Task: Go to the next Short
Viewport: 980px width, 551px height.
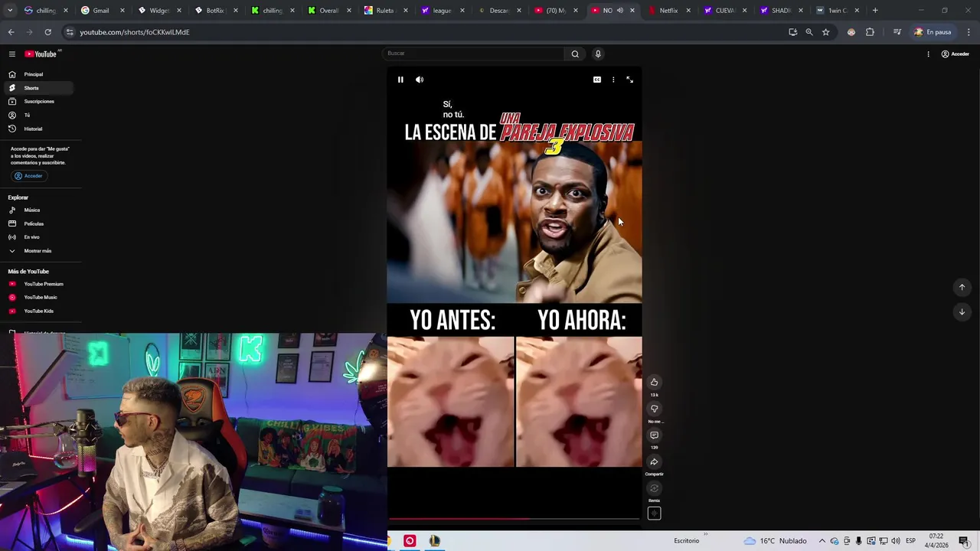Action: click(x=962, y=311)
